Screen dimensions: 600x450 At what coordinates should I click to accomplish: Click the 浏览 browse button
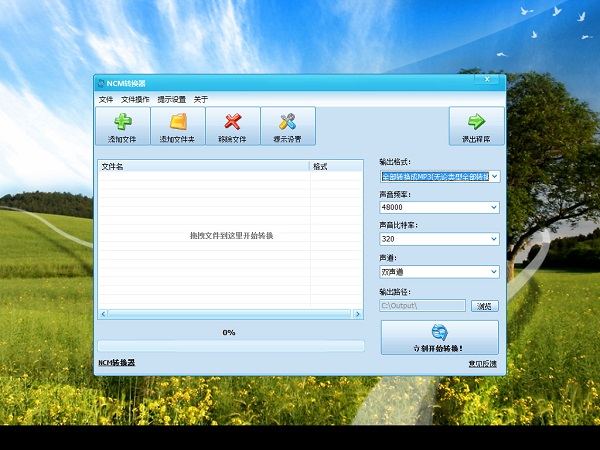pos(484,306)
